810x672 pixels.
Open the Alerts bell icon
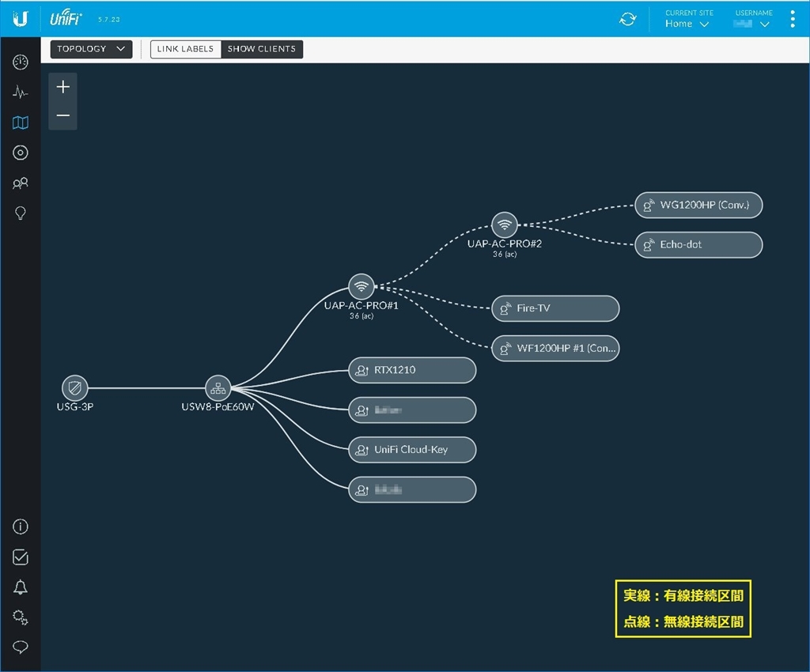[x=20, y=587]
